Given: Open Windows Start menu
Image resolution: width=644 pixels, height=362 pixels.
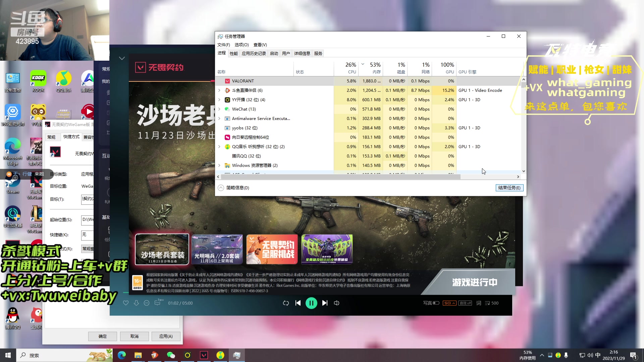Looking at the screenshot, I should pyautogui.click(x=8, y=355).
